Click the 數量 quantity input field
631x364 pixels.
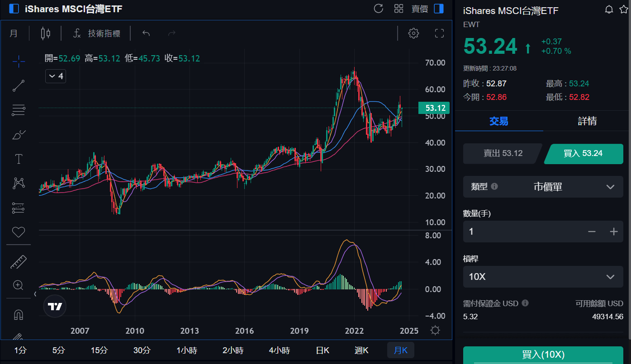[520, 232]
